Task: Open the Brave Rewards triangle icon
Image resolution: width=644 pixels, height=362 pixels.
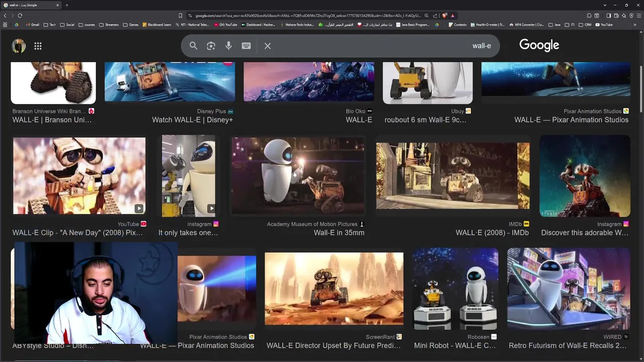Action: point(453,16)
